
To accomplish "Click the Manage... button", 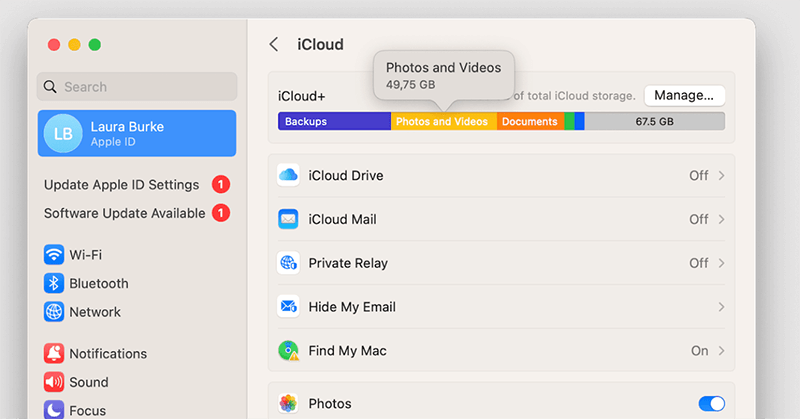I will click(x=684, y=95).
